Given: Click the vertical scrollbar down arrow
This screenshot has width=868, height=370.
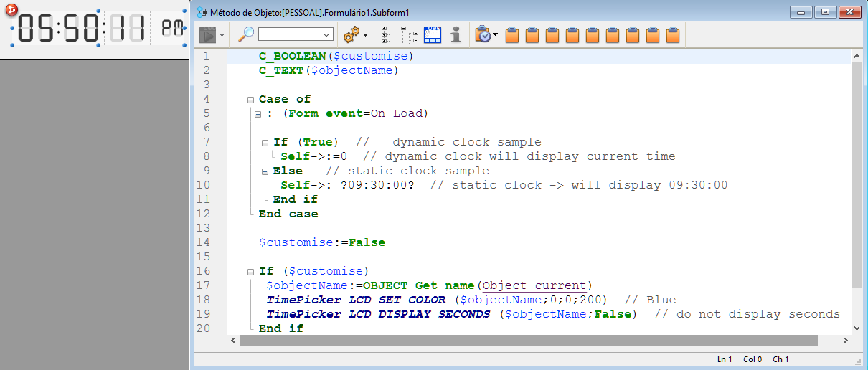Looking at the screenshot, I should coord(857,327).
